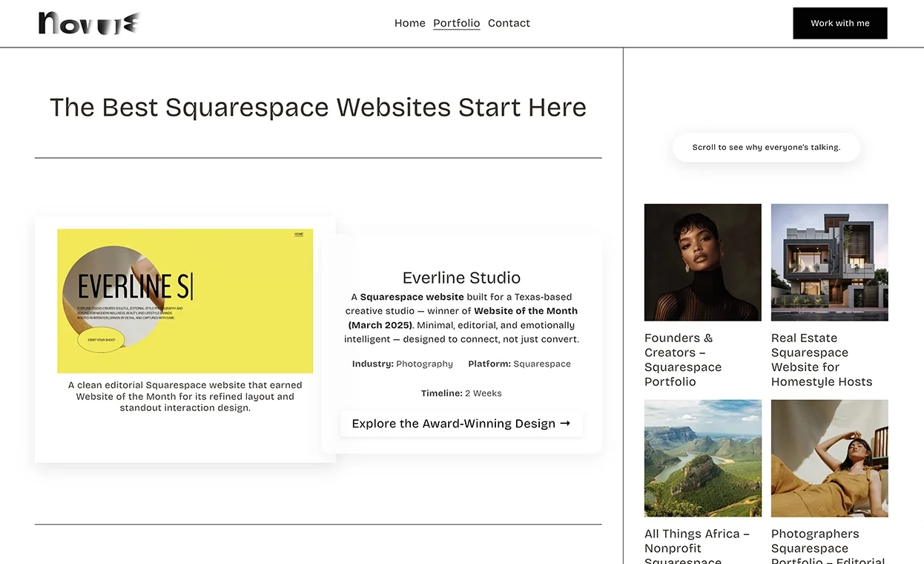Click 'Website of the Month (March 2025)' text
The width and height of the screenshot is (924, 564).
[463, 318]
